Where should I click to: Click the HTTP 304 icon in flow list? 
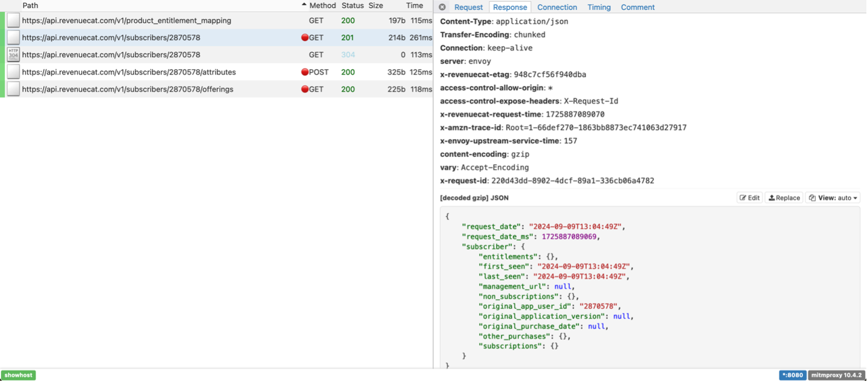pos(13,54)
